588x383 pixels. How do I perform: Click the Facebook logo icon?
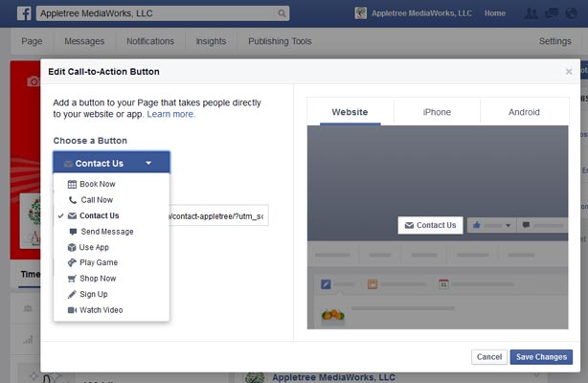[x=24, y=13]
